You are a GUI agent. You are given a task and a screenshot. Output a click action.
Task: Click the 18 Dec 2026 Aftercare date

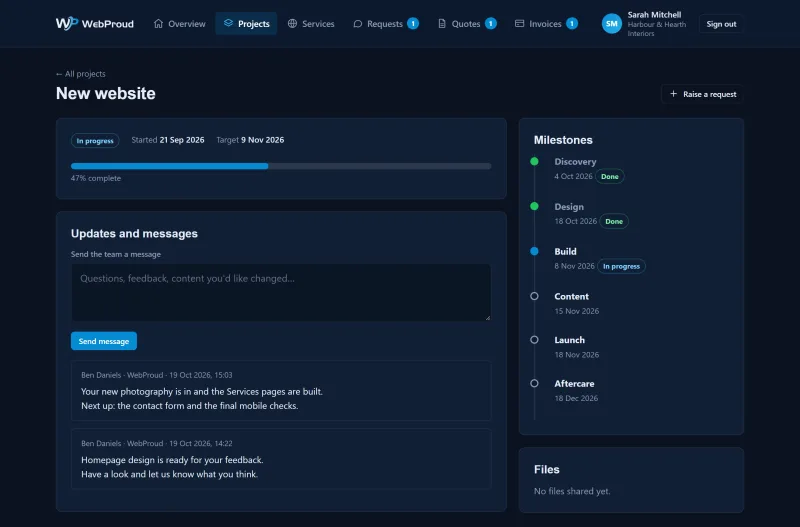point(576,398)
